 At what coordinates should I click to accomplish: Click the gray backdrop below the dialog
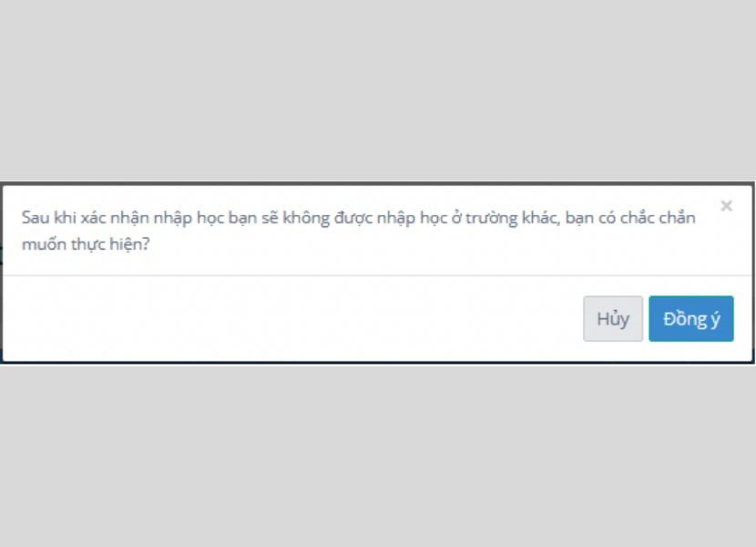point(378,456)
